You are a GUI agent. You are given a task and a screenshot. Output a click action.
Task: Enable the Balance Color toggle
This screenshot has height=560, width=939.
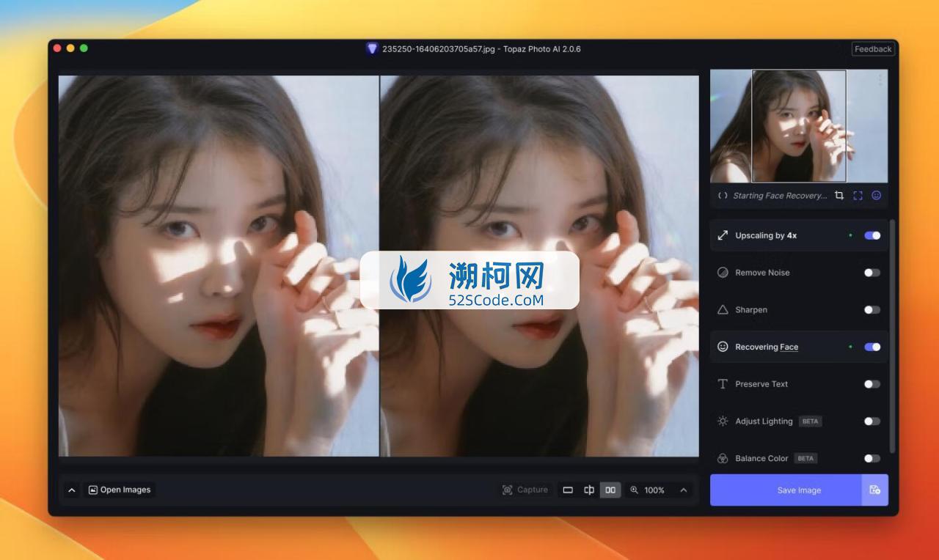click(872, 459)
